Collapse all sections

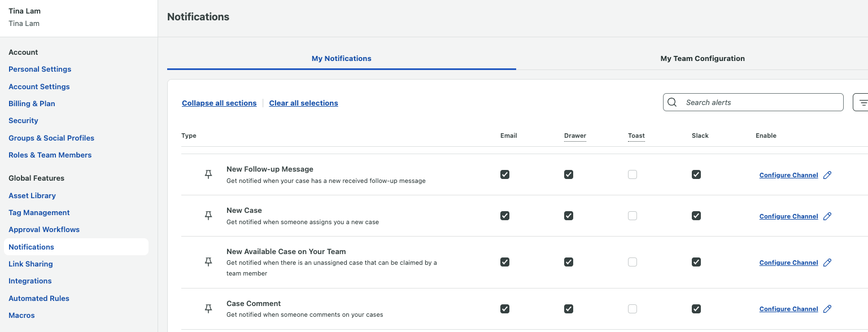point(219,103)
